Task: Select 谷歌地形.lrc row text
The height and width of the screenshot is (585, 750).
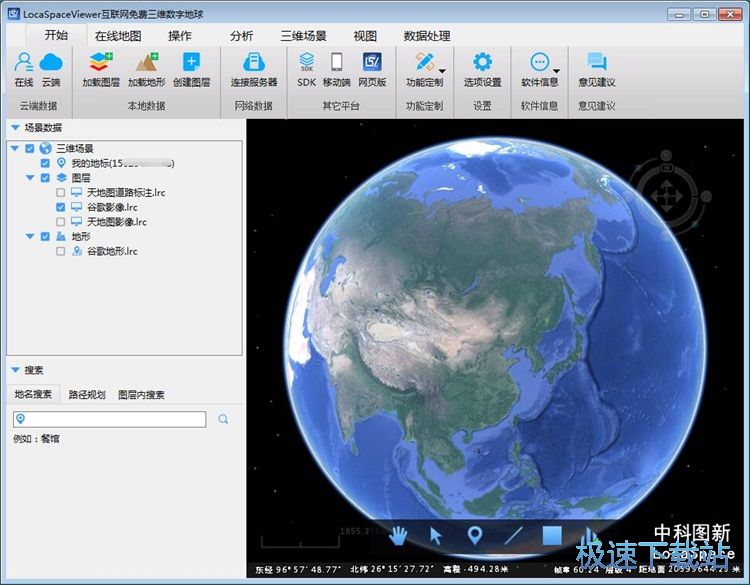Action: (x=112, y=251)
